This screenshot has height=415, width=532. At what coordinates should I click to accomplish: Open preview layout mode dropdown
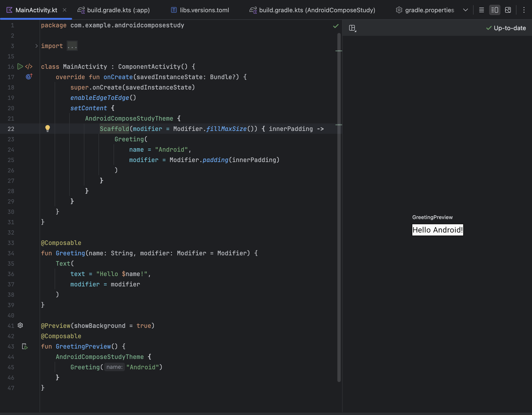click(352, 28)
